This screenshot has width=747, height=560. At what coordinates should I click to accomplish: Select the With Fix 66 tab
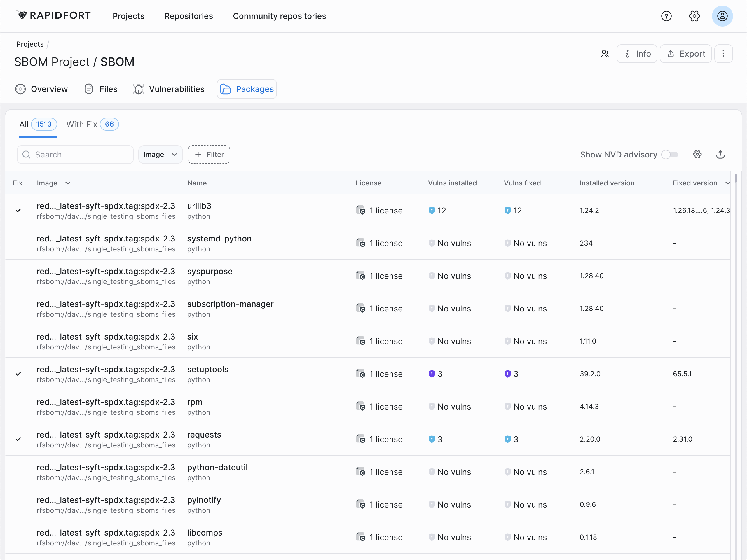(92, 124)
